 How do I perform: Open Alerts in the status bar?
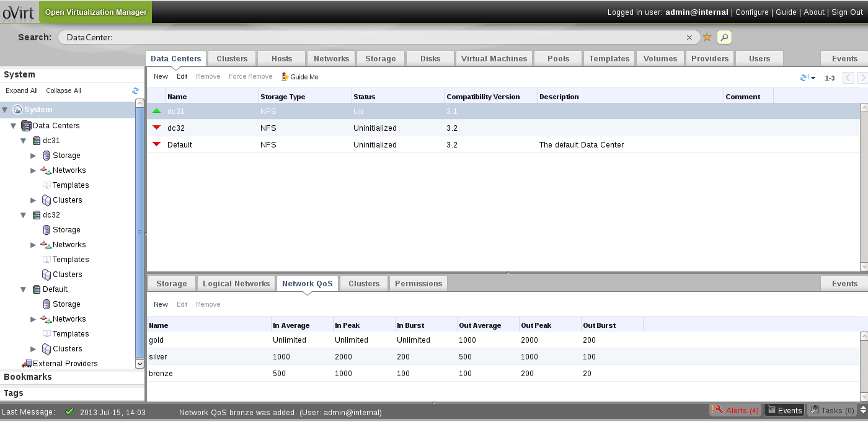coord(736,410)
